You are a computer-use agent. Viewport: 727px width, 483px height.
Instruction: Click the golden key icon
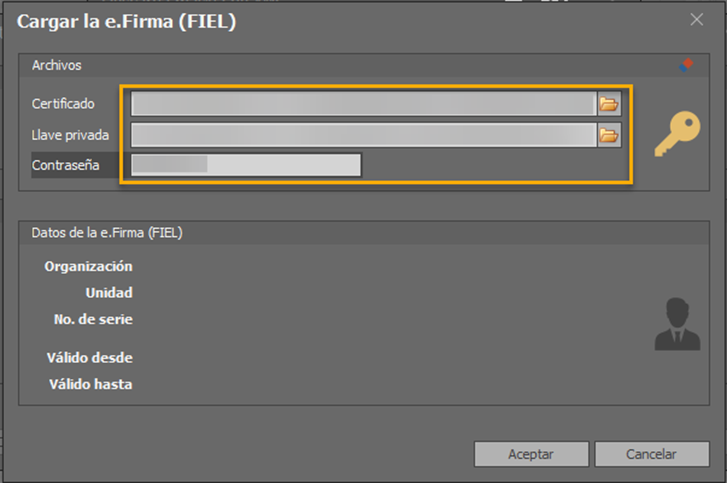(x=677, y=134)
